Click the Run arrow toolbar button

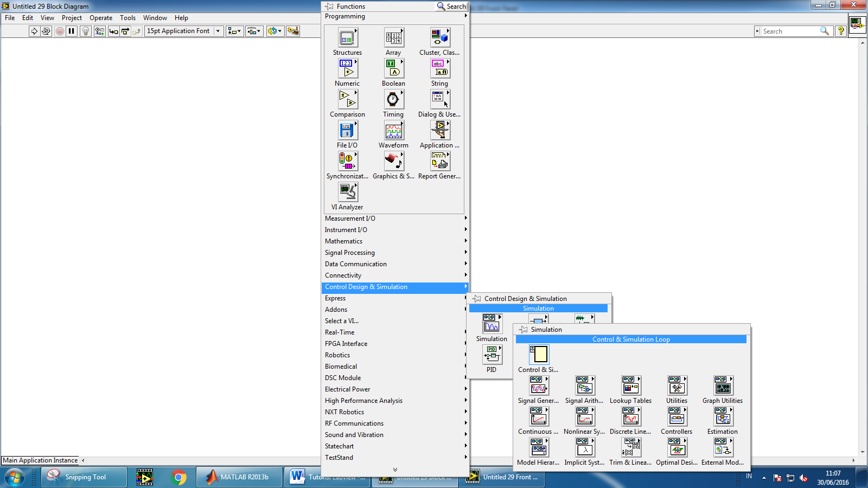(x=34, y=31)
